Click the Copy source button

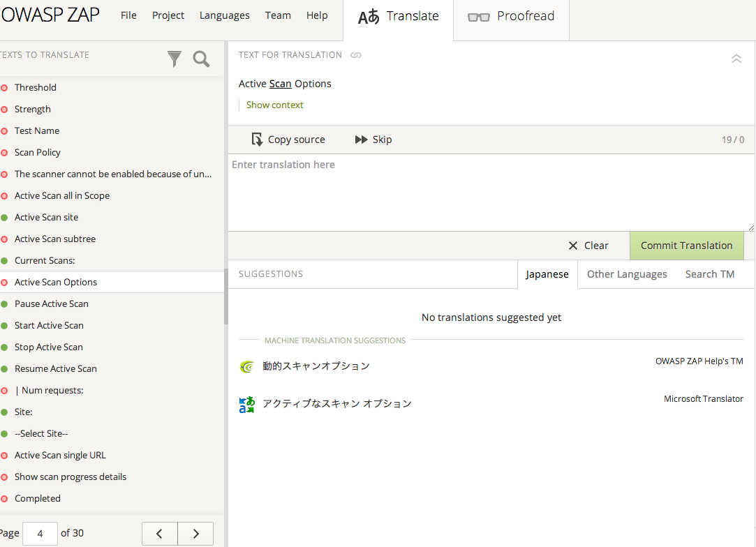(x=288, y=140)
